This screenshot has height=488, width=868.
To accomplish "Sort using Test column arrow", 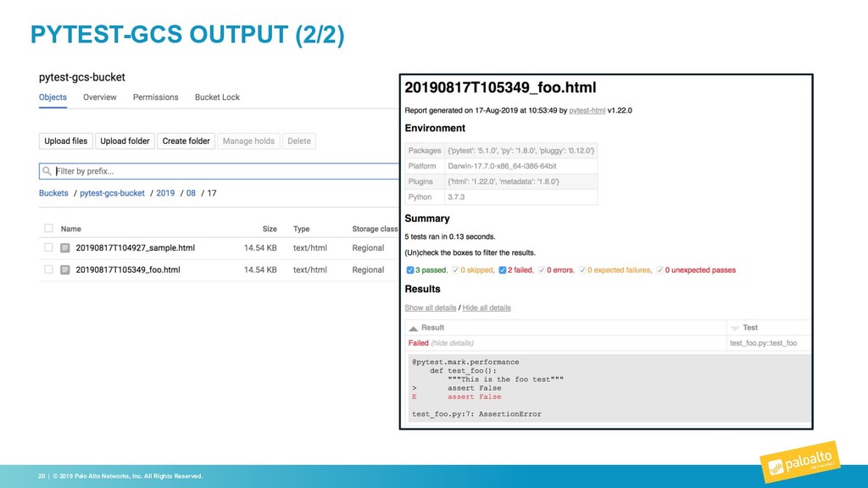I will 735,328.
